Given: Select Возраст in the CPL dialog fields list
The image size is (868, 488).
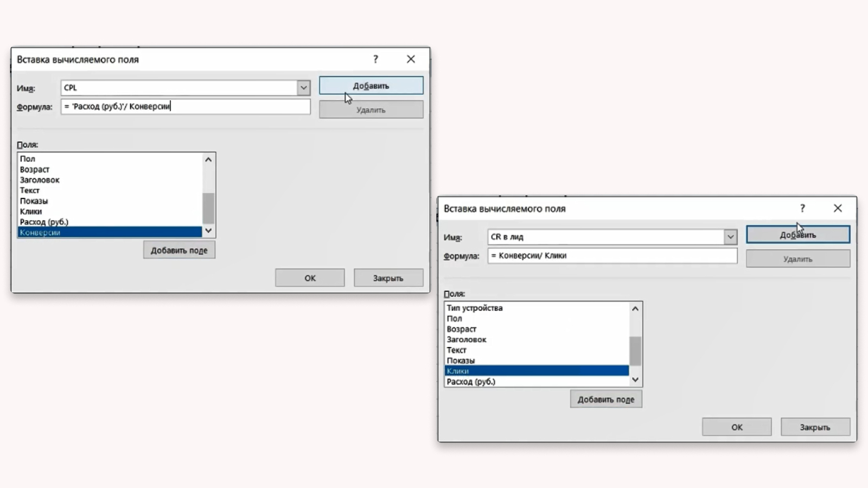Looking at the screenshot, I should click(x=110, y=169).
